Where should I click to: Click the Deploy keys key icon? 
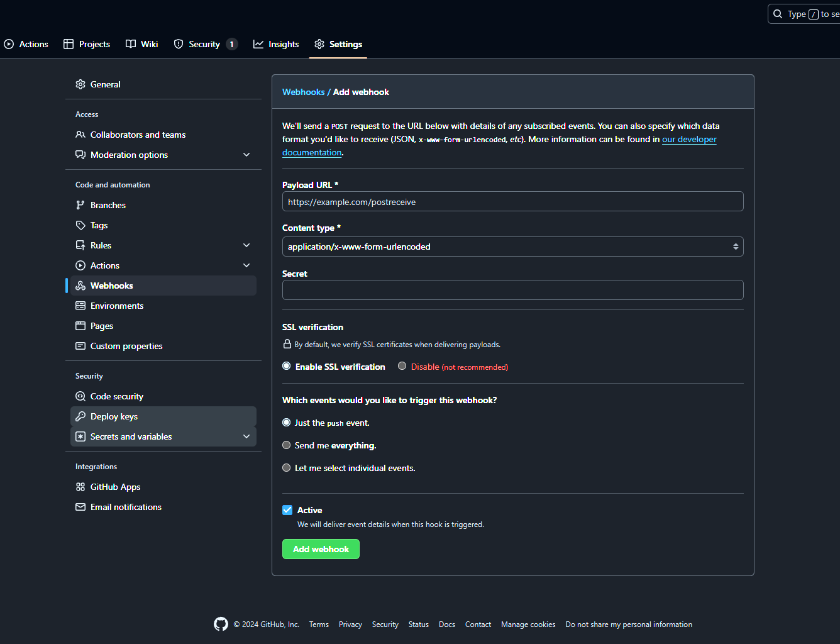80,416
